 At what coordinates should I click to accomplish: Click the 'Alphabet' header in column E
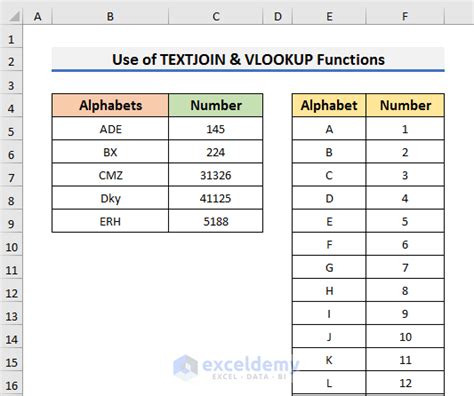[329, 105]
